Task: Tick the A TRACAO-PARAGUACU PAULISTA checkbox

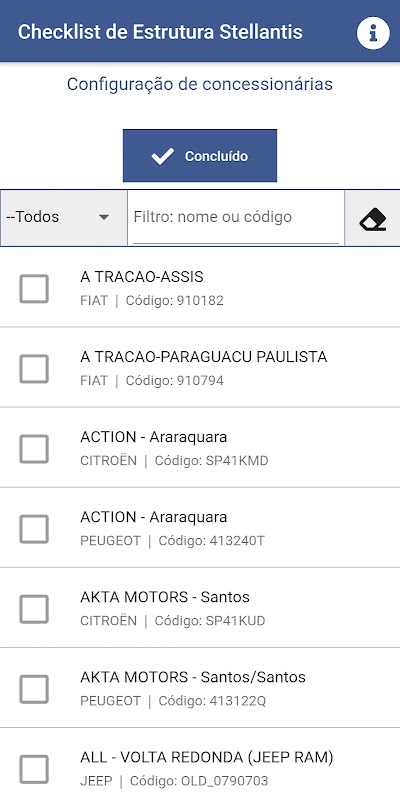Action: pyautogui.click(x=34, y=369)
